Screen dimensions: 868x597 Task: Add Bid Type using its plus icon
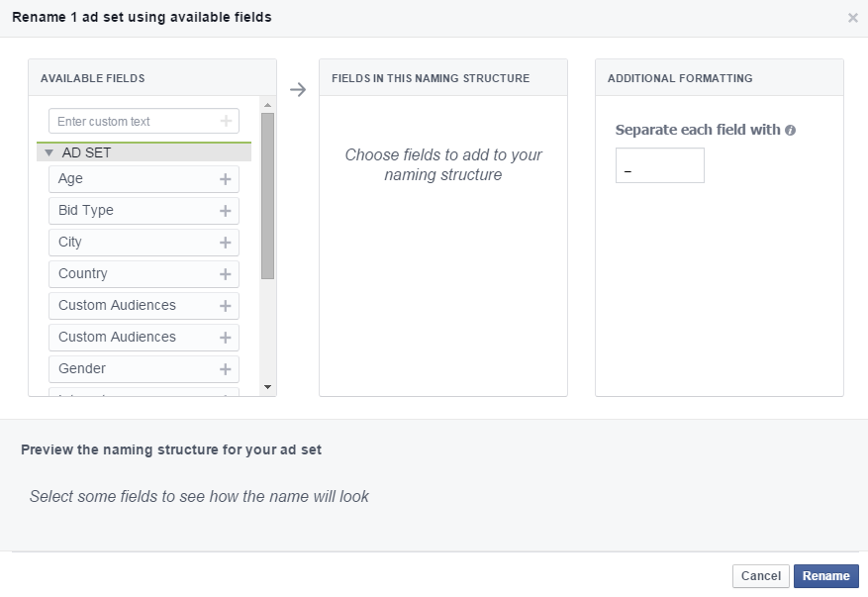[225, 211]
